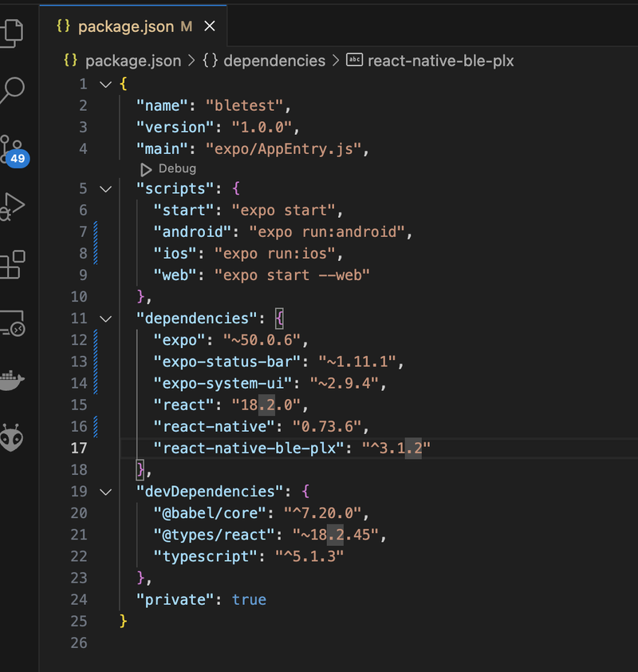Click the {} icon beside dependencies breadcrumb

pos(210,61)
